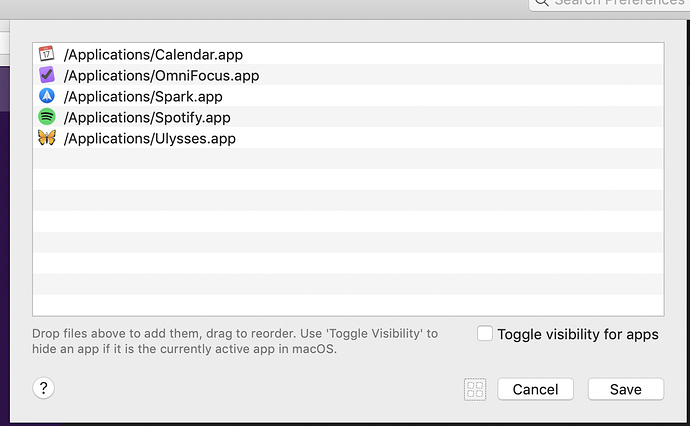The image size is (690, 426).
Task: Click the grid icon beside Cancel
Action: 475,389
